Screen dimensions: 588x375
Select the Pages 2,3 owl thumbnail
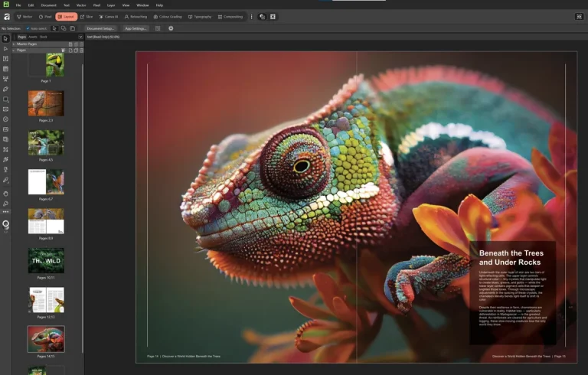(46, 103)
